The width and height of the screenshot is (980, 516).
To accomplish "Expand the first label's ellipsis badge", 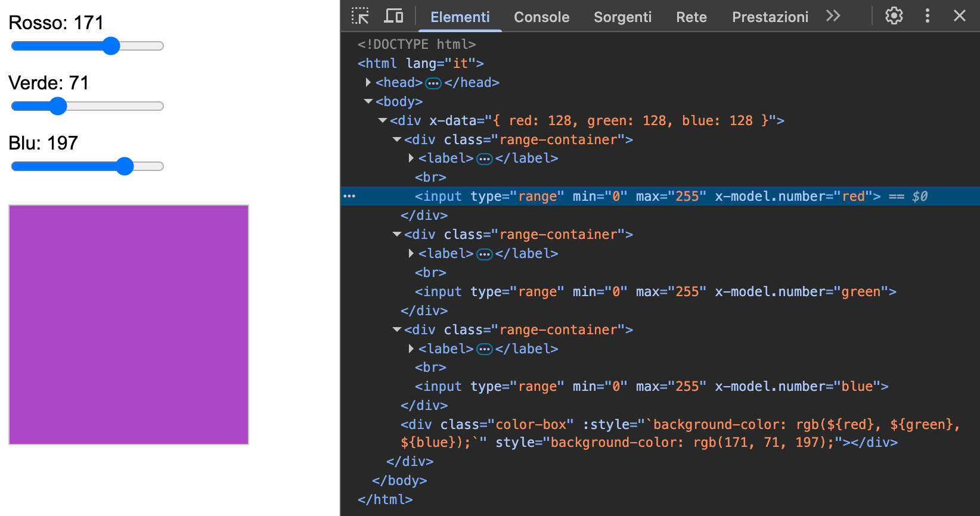I will (485, 158).
